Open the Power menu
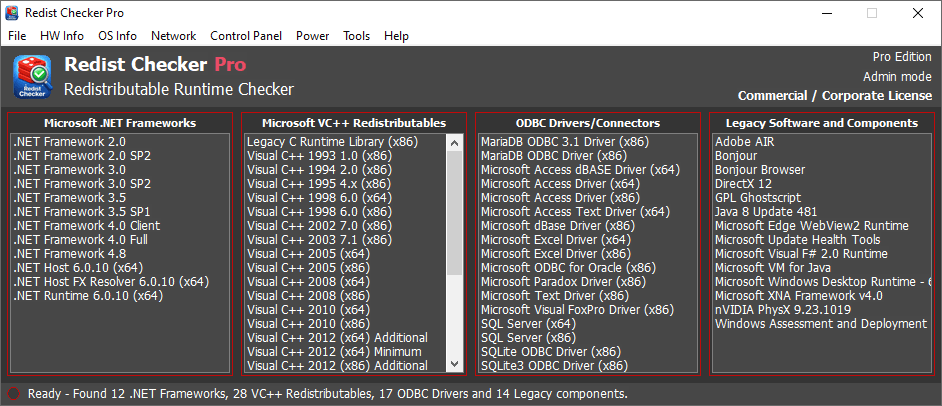This screenshot has width=942, height=406. pos(312,36)
